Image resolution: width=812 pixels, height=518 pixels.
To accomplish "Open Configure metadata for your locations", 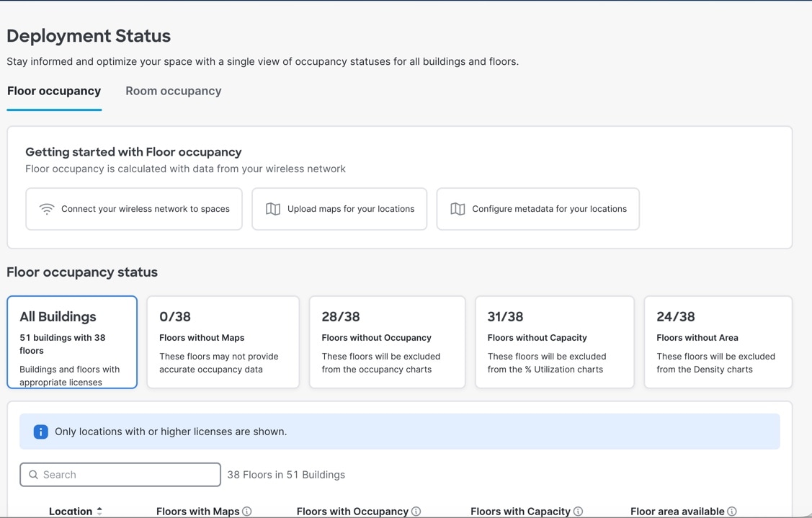I will click(x=538, y=209).
